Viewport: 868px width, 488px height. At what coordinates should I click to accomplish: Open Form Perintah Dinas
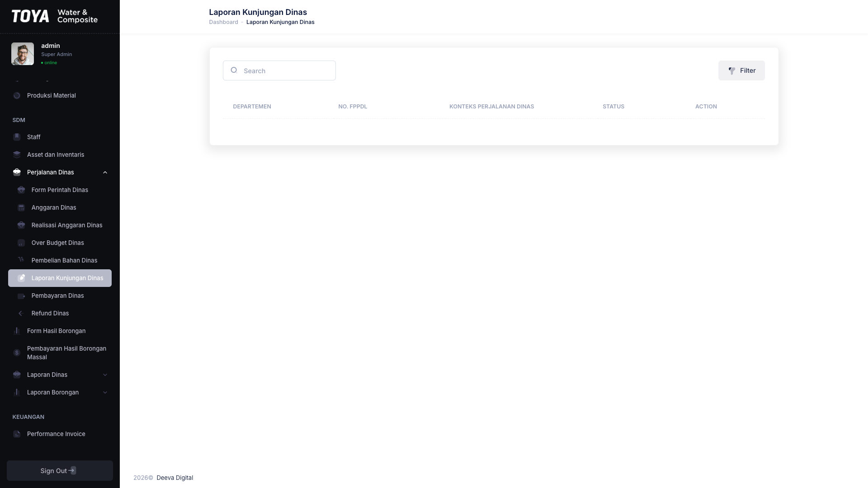pos(60,190)
